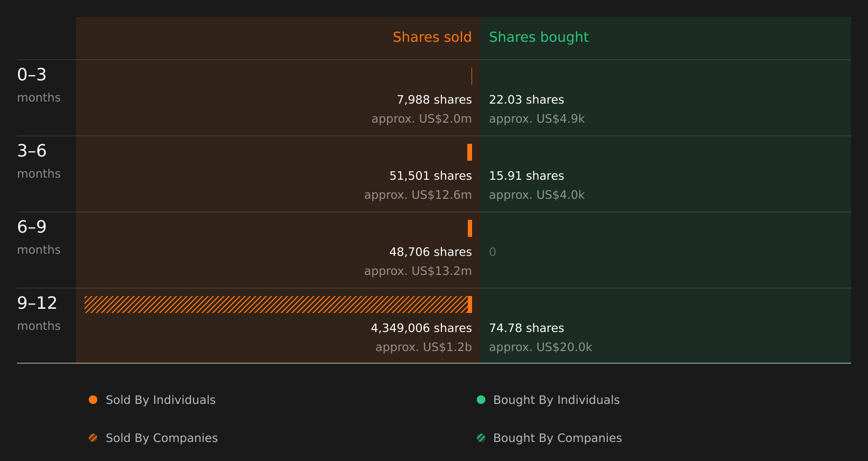
Task: Click the Bought By Individuals green dot
Action: click(x=481, y=400)
